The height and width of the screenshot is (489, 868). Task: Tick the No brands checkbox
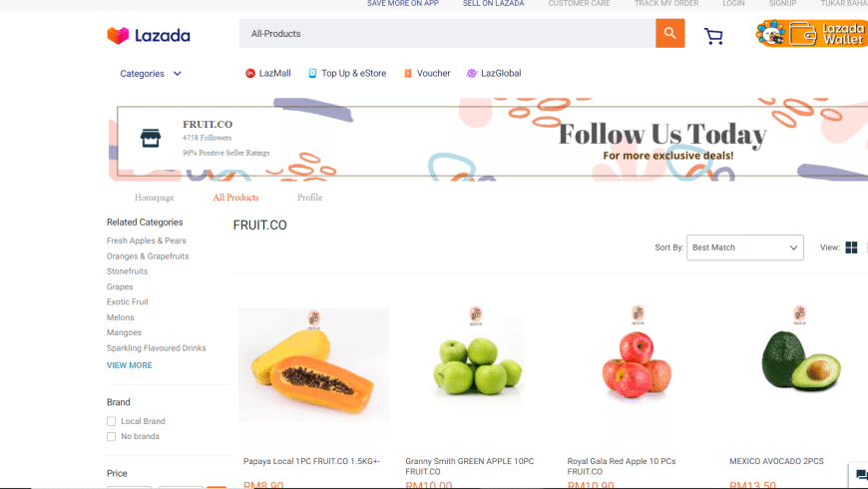tap(112, 436)
